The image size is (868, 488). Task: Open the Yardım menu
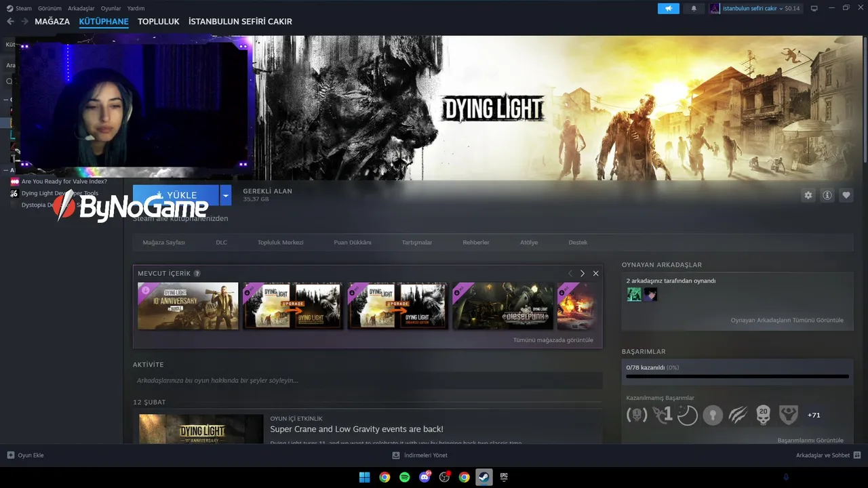point(136,8)
